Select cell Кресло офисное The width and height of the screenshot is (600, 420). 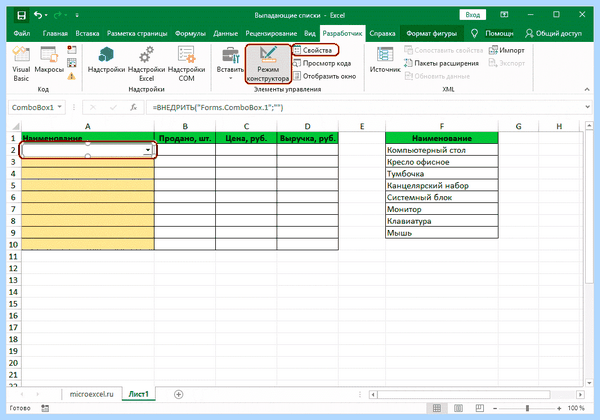click(x=442, y=162)
